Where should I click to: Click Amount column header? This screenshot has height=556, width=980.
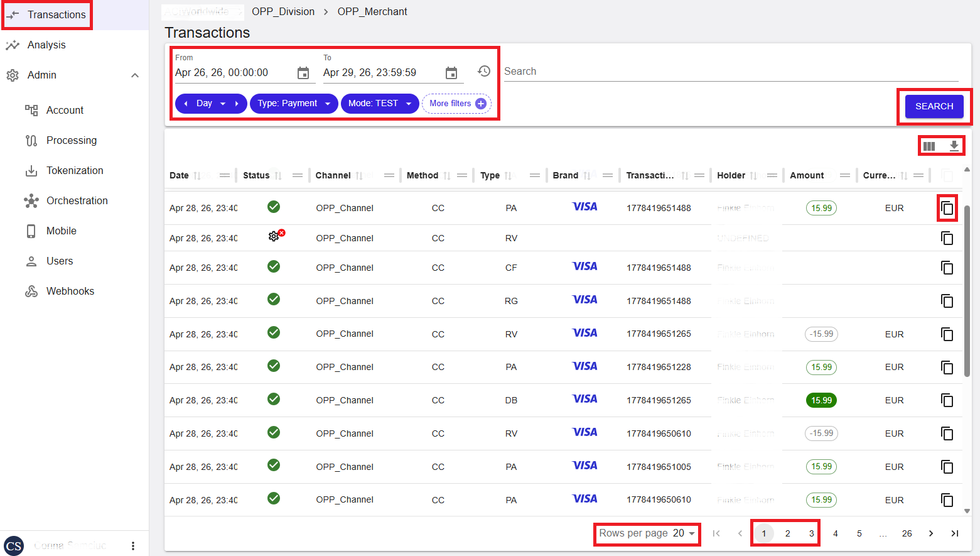click(x=807, y=176)
